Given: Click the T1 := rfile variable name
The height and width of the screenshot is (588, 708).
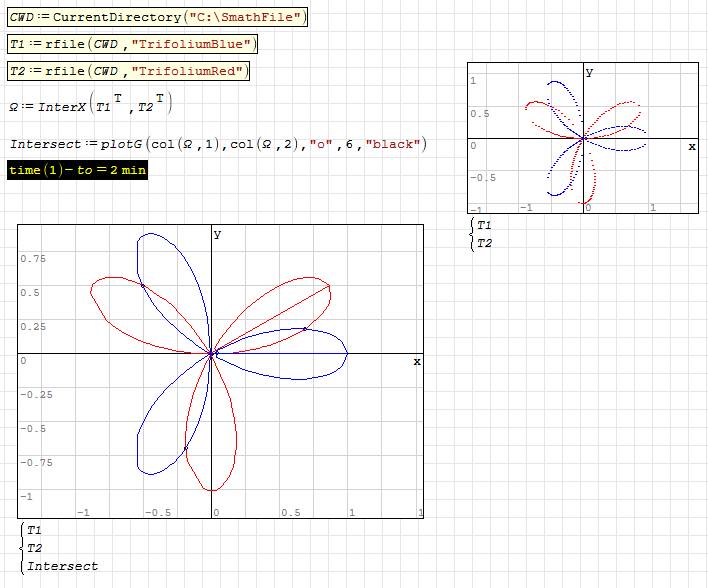Looking at the screenshot, I should (18, 44).
